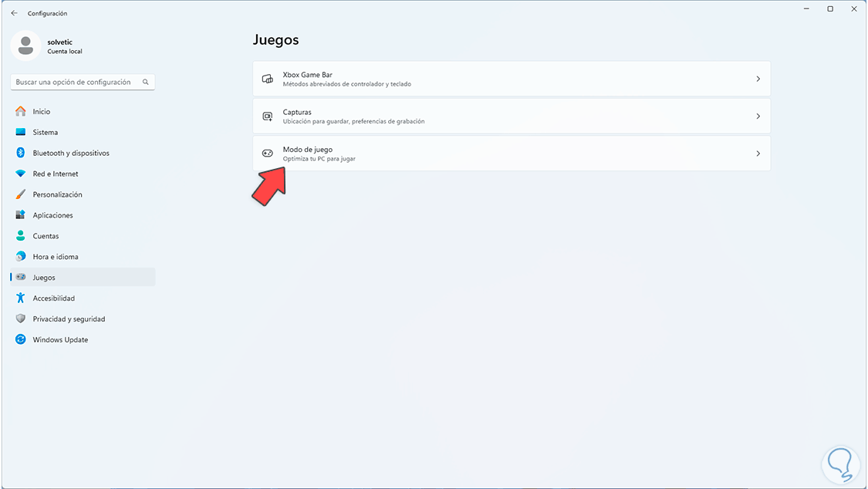868x489 pixels.
Task: Click the Accesibilidad figure icon
Action: (x=21, y=298)
